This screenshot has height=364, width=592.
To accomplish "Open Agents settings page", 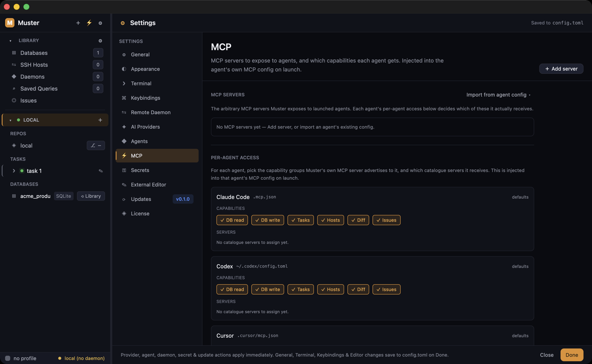I will [x=157, y=141].
